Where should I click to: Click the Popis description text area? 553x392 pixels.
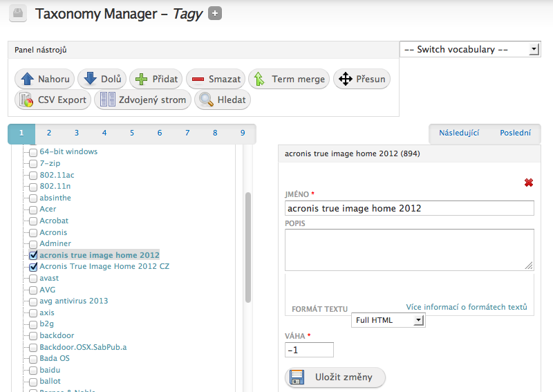[409, 250]
